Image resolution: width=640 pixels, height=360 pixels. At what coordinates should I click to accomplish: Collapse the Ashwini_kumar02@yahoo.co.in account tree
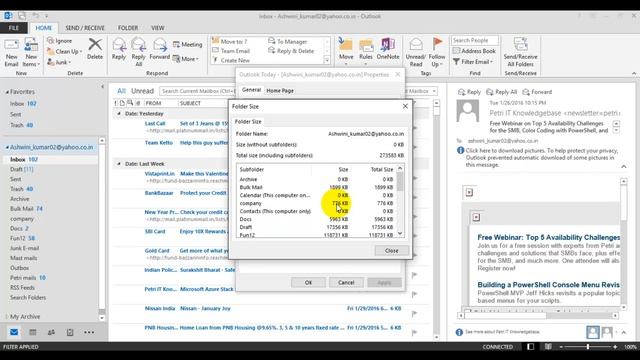[7, 147]
